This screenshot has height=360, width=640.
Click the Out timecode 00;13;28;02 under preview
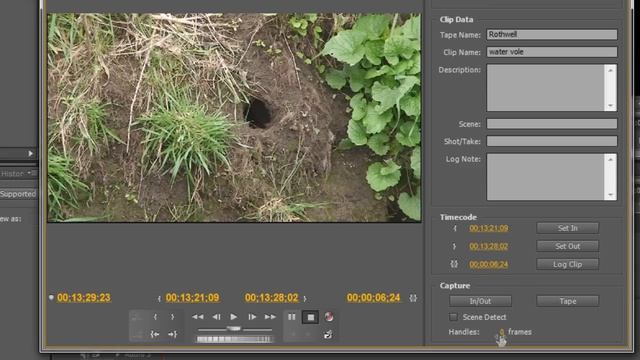tap(271, 298)
